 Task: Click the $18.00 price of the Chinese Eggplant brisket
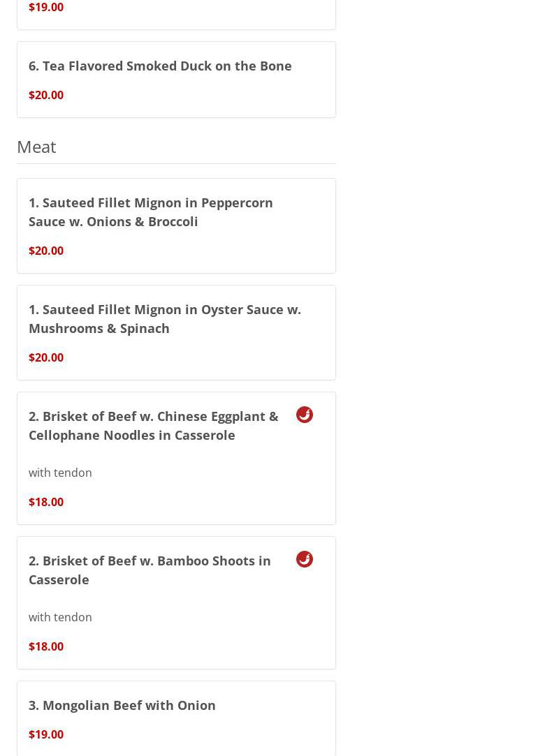click(x=46, y=502)
